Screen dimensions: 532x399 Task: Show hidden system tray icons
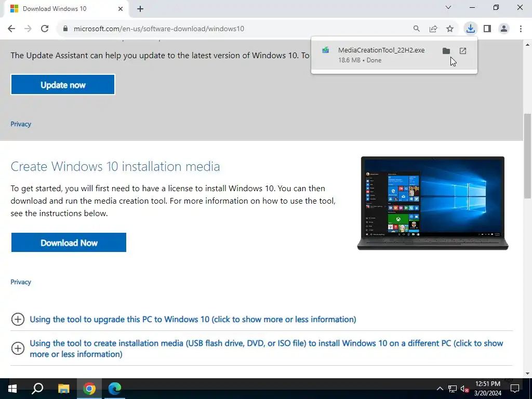pyautogui.click(x=440, y=389)
